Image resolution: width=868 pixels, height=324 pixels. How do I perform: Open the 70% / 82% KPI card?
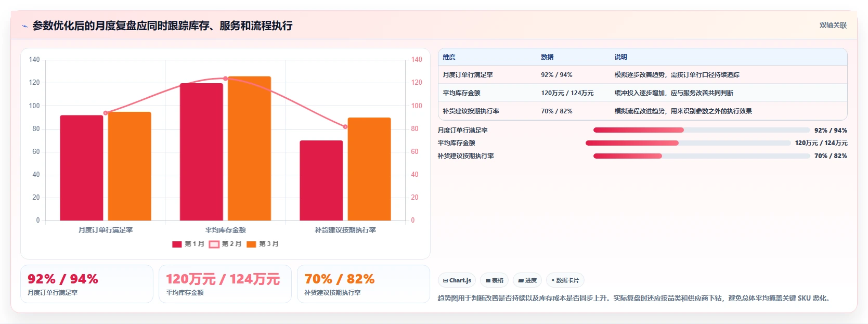click(x=364, y=284)
